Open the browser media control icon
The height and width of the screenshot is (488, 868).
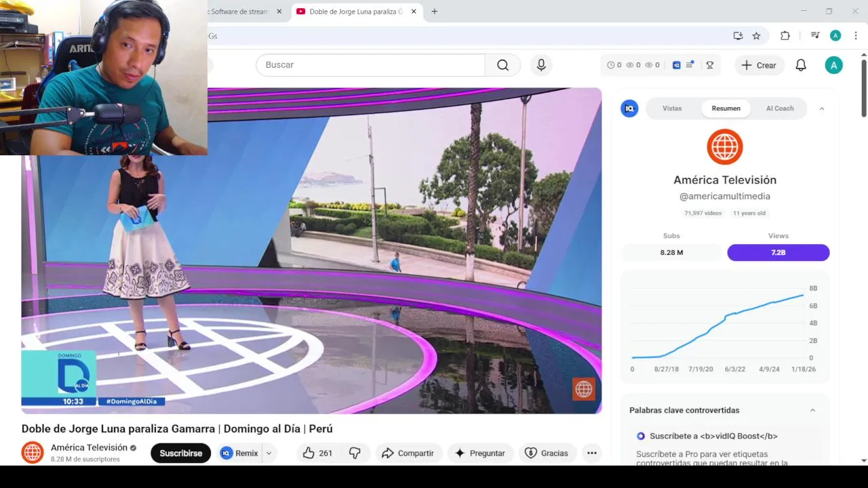coord(815,36)
